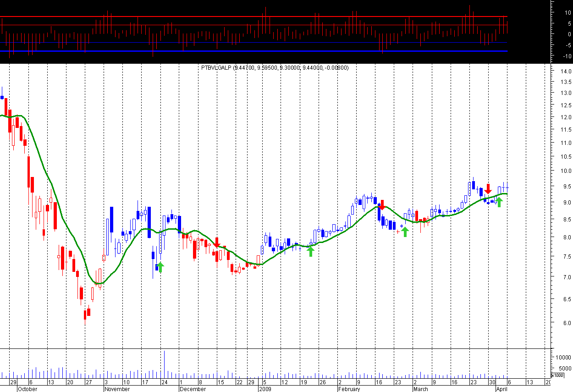Select the December month label
573x392 pixels.
[193, 389]
